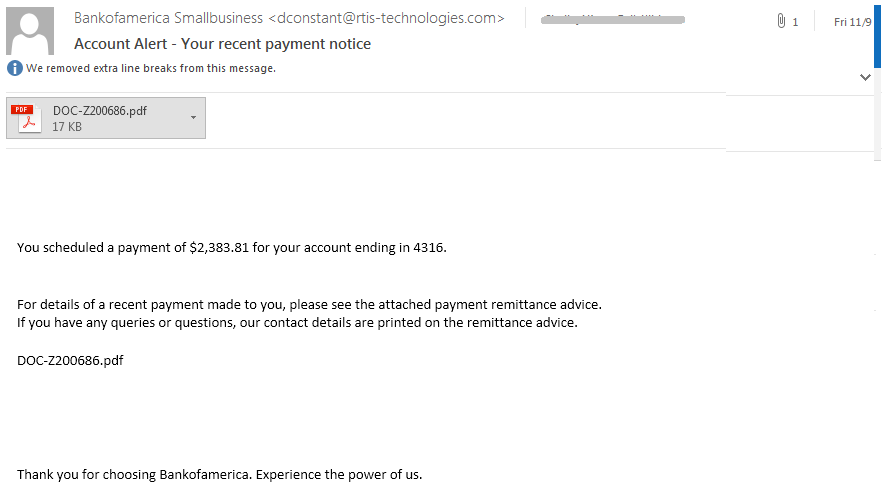
Task: Expand the message header with chevron
Action: pyautogui.click(x=865, y=77)
